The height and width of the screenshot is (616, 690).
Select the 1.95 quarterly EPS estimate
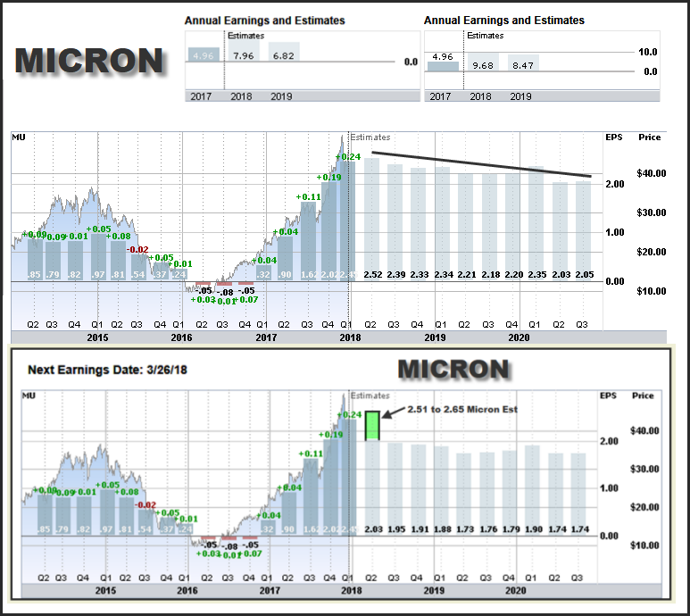click(396, 529)
